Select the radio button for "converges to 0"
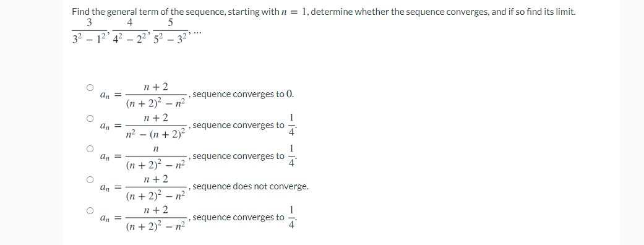Viewport: 644px width, 245px height. (90, 87)
